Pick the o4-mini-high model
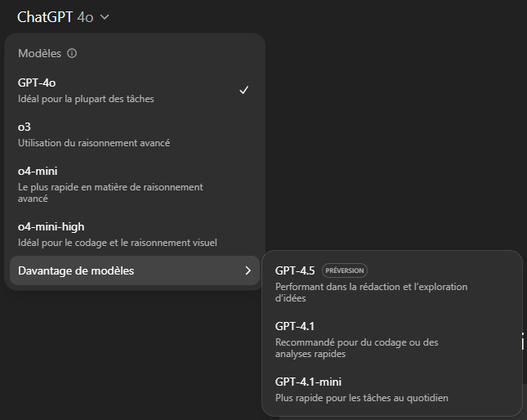 (x=135, y=235)
